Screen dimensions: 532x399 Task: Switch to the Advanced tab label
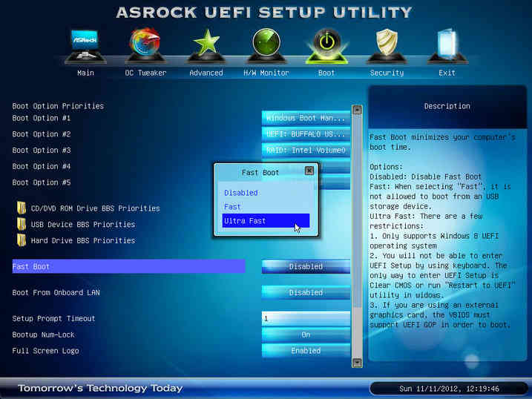(206, 73)
